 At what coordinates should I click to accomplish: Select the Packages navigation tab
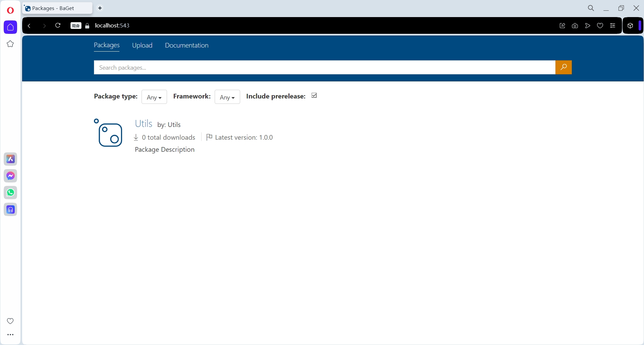[x=107, y=45]
